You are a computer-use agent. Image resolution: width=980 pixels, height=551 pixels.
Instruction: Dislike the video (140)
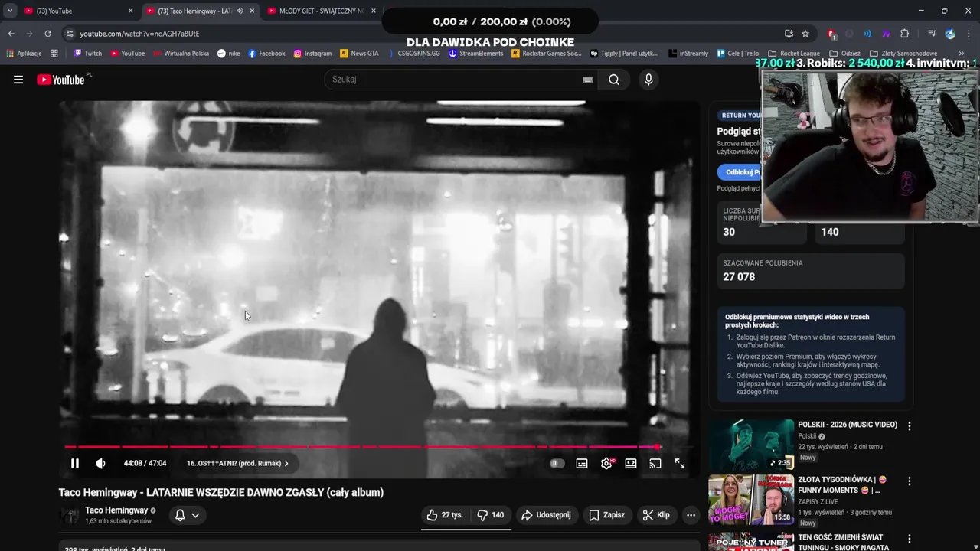pyautogui.click(x=491, y=515)
